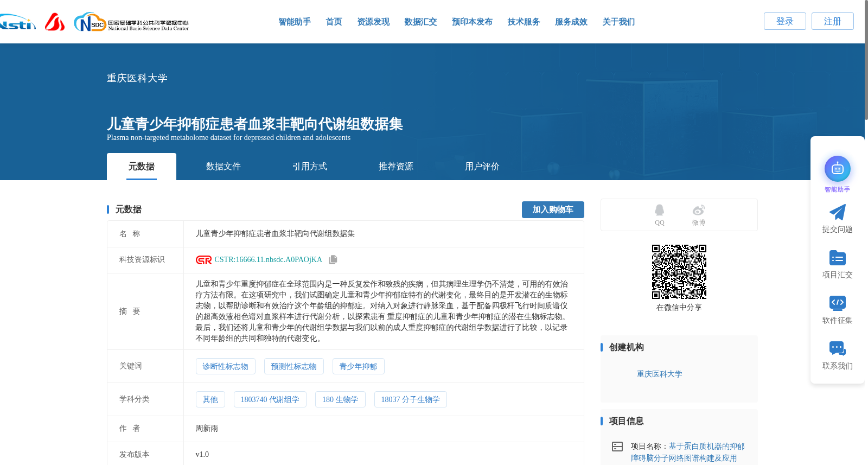Click the 18037 分子生物学 subject tag
868x465 pixels.
coord(411,399)
